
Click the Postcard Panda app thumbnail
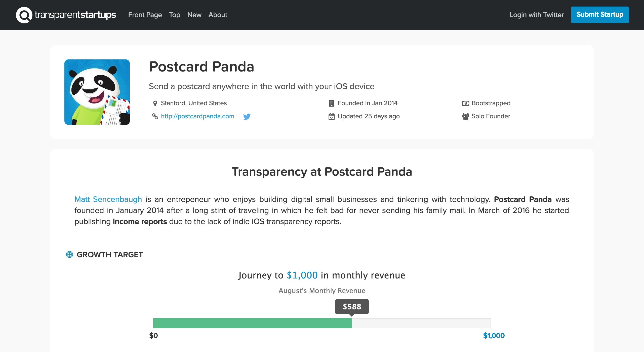coord(97,92)
